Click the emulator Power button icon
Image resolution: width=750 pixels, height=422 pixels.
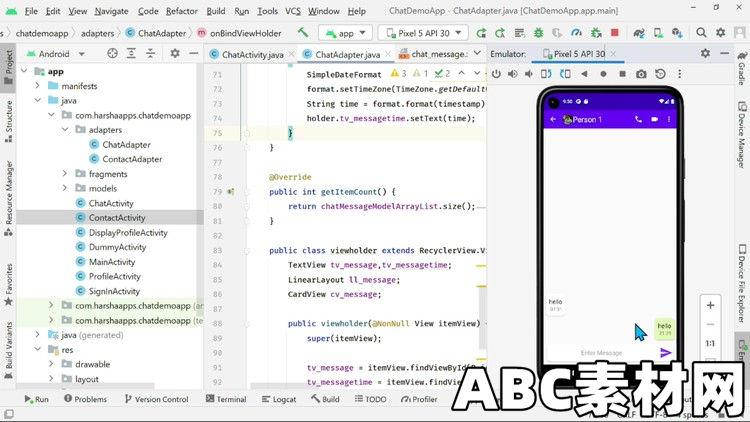[496, 74]
